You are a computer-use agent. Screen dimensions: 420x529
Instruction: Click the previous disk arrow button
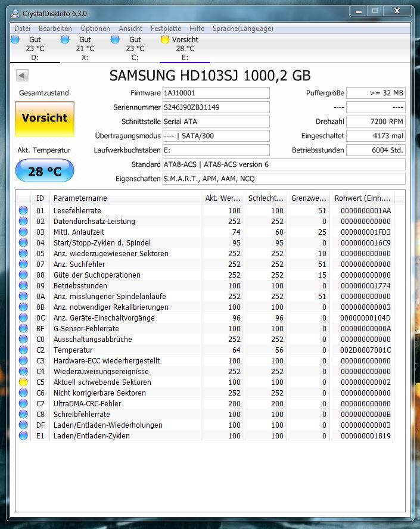pyautogui.click(x=22, y=75)
